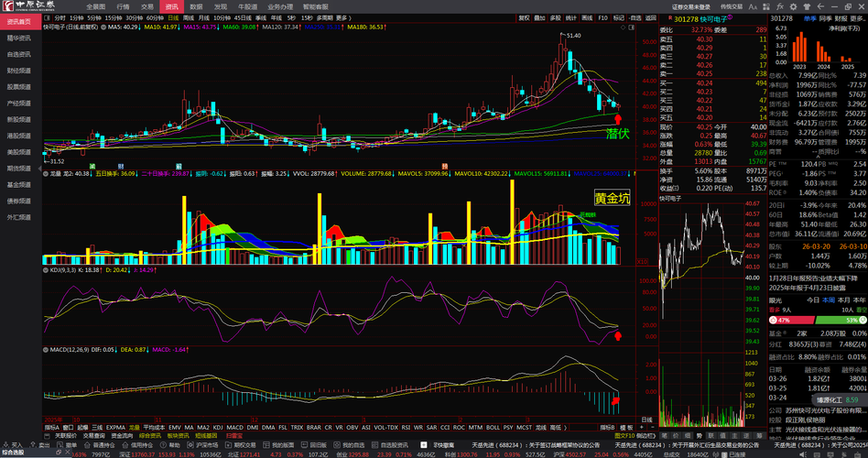868x458 pixels.
Task: Toggle 标记 mark button
Action: tap(619, 17)
